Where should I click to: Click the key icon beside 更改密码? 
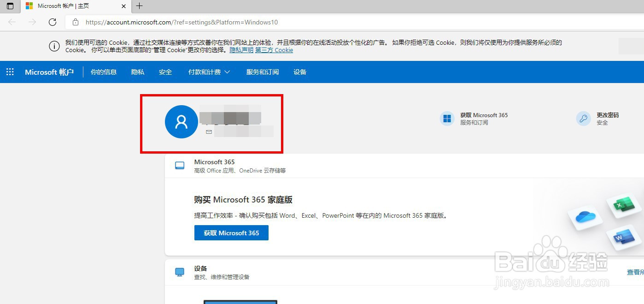pyautogui.click(x=583, y=119)
